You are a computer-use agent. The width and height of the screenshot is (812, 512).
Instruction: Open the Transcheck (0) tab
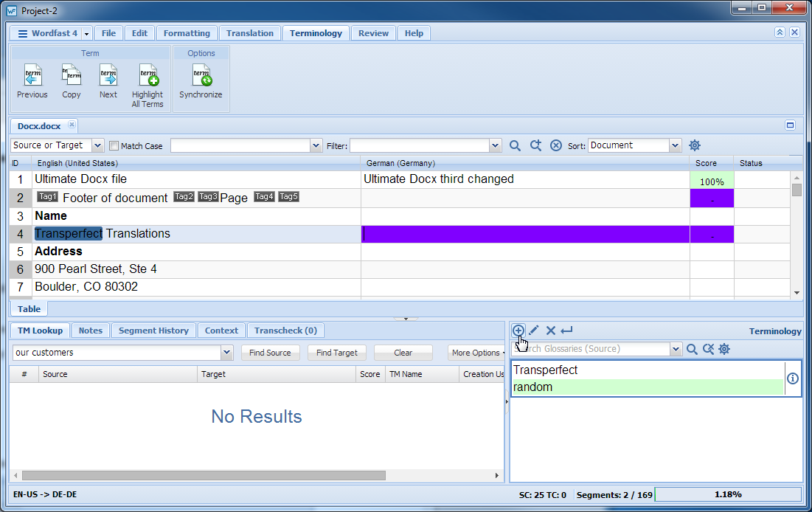pyautogui.click(x=286, y=331)
